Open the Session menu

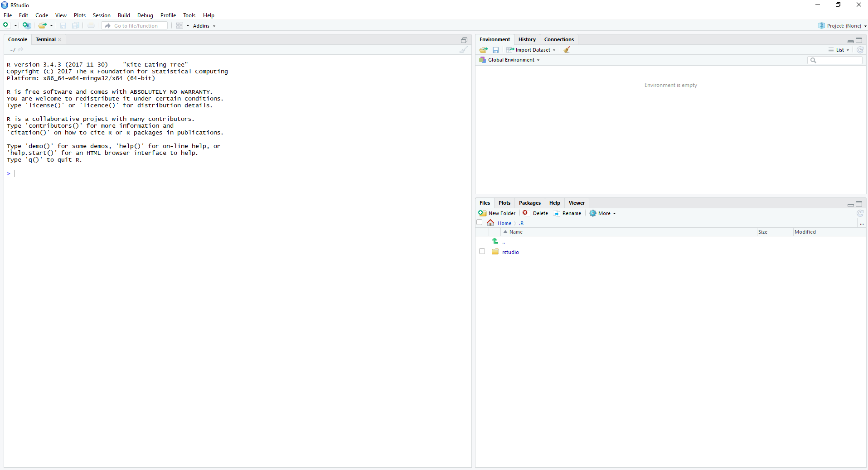102,15
